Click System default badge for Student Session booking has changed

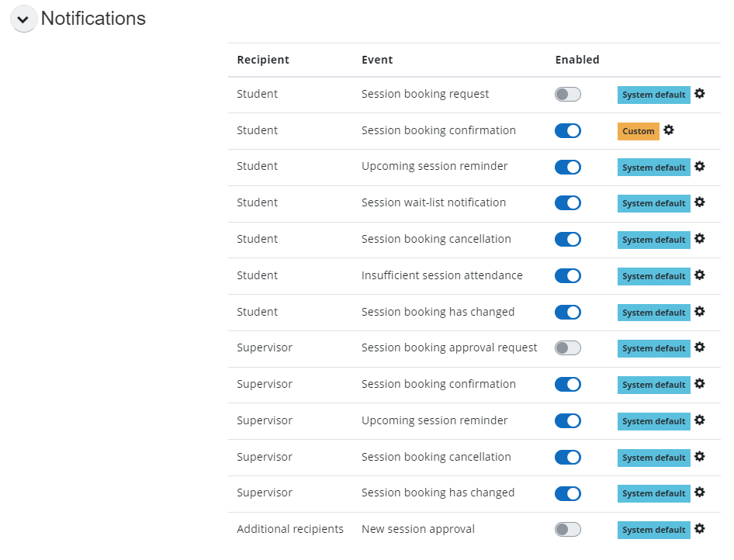click(653, 313)
